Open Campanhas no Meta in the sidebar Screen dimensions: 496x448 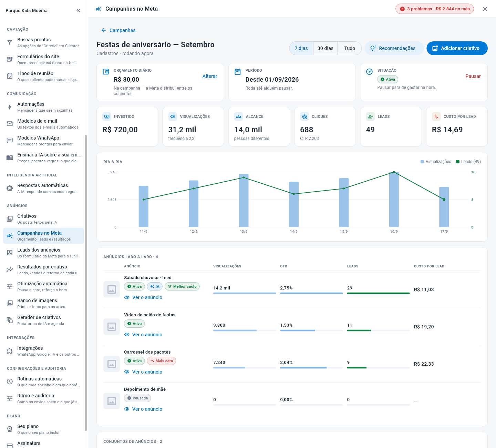43,236
